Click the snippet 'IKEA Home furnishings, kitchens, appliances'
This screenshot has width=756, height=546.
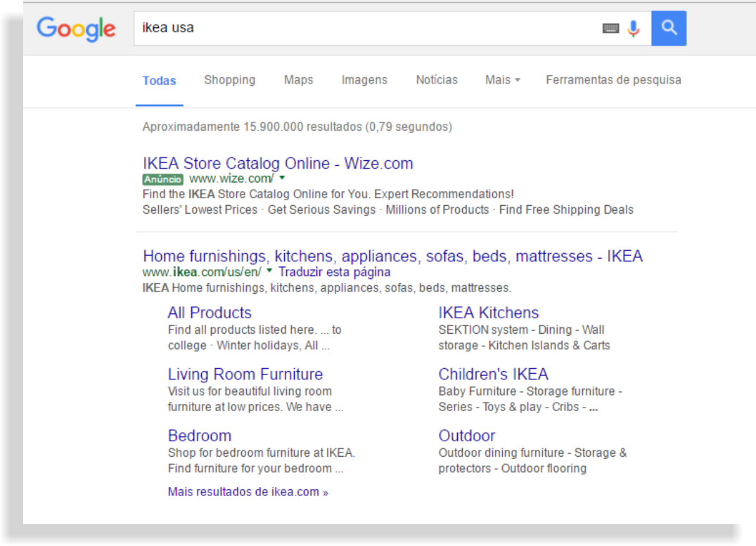327,287
